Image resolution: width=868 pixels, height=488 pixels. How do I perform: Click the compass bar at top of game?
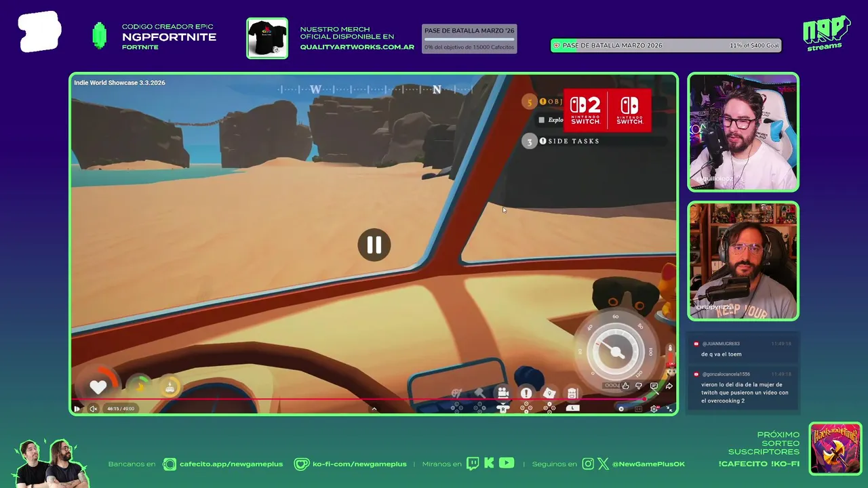tap(375, 89)
